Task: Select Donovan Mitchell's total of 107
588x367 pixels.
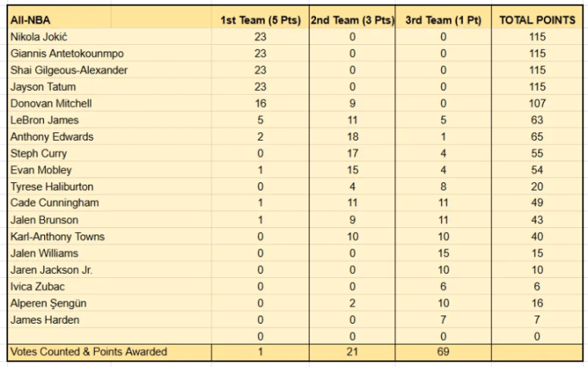Action: point(537,103)
